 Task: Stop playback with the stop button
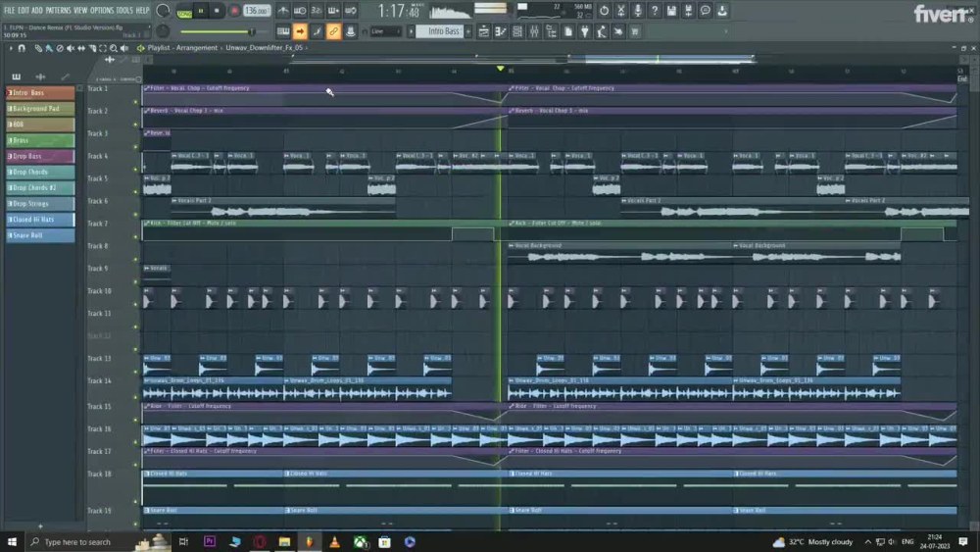click(217, 11)
